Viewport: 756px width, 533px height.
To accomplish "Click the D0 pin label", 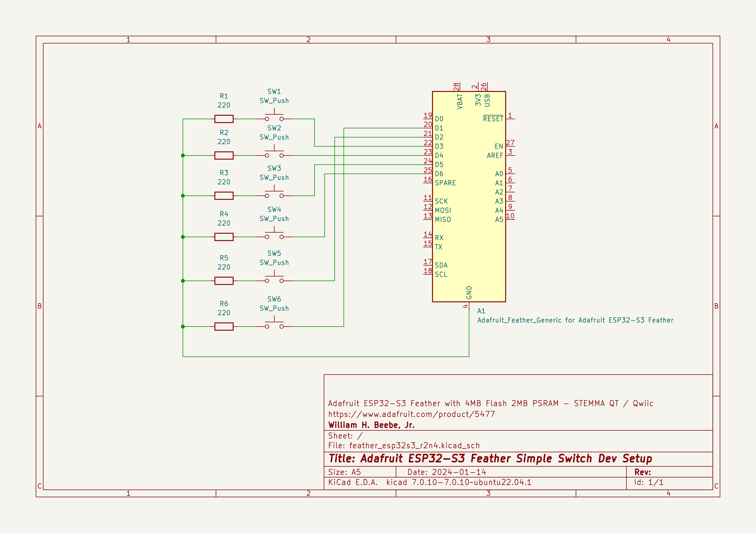I will [439, 119].
